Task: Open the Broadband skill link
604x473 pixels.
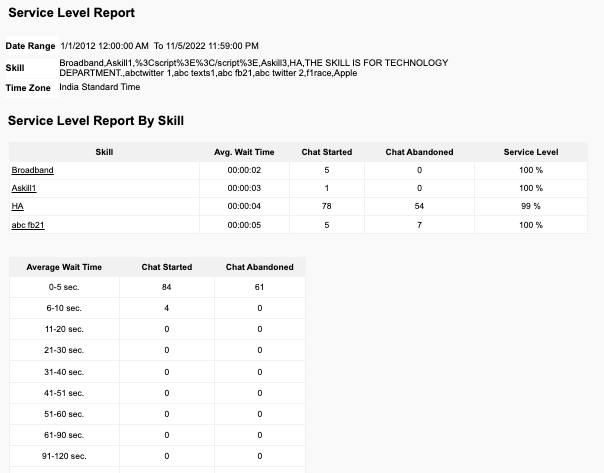Action: (32, 170)
